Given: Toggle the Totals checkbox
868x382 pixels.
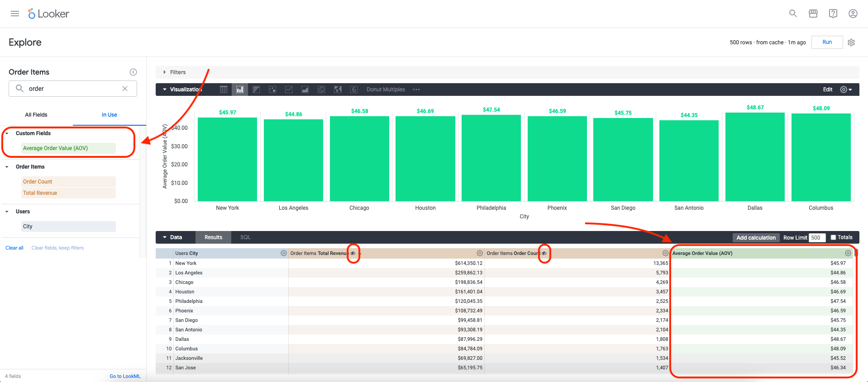Looking at the screenshot, I should click(833, 237).
